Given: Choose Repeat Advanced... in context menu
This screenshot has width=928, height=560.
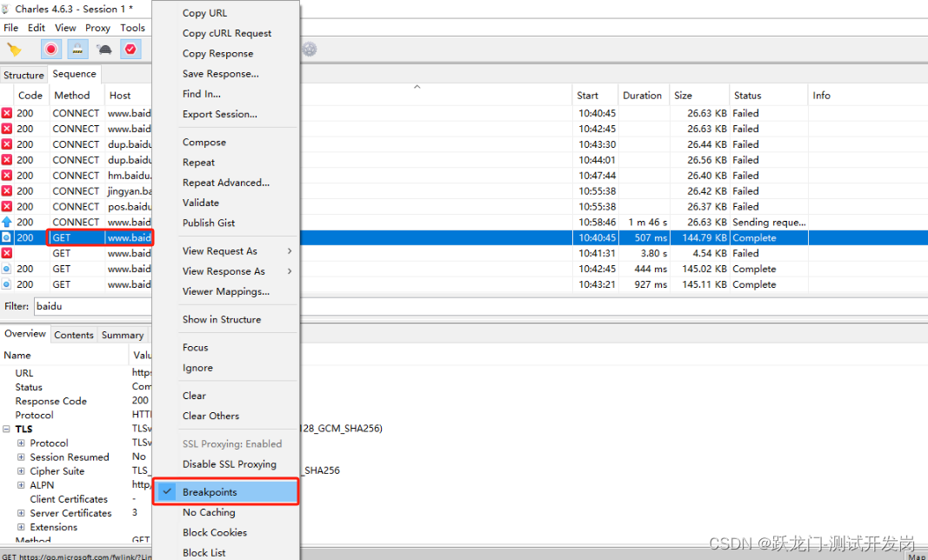Looking at the screenshot, I should 225,183.
